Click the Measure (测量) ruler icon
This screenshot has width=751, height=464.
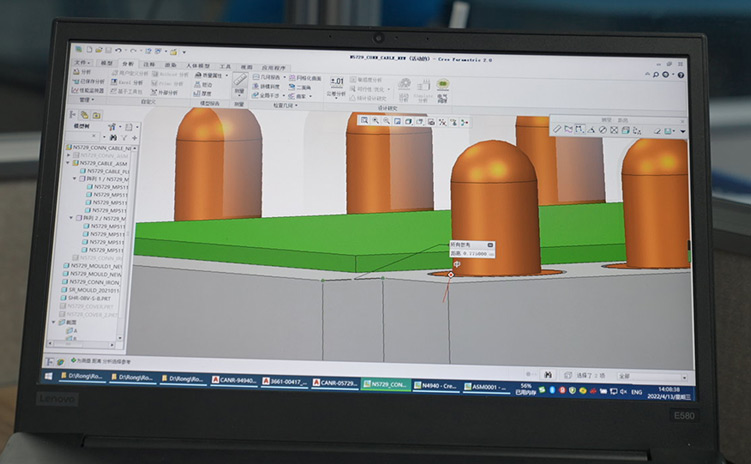[x=240, y=81]
